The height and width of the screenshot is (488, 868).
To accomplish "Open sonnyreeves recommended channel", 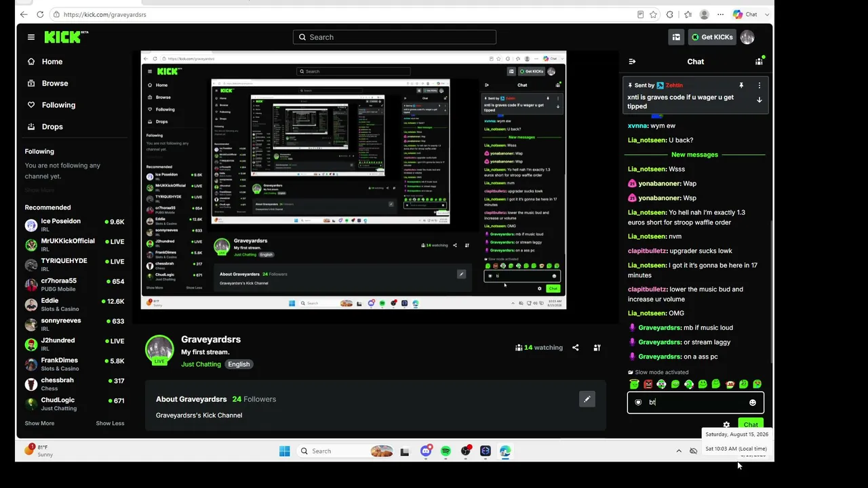I will [75, 325].
